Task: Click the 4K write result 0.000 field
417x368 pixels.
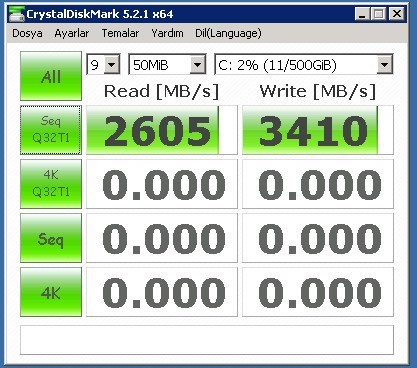Action: [318, 292]
